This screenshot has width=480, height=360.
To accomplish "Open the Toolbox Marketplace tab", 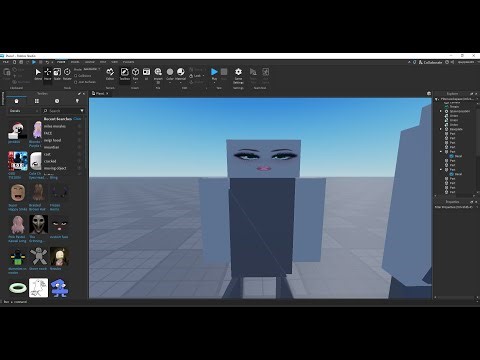I will (16, 101).
